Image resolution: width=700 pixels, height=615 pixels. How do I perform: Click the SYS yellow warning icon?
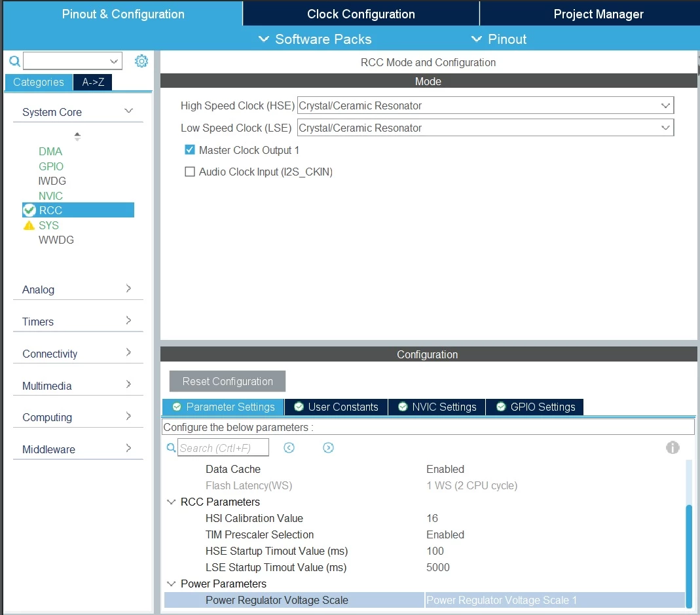click(x=29, y=225)
